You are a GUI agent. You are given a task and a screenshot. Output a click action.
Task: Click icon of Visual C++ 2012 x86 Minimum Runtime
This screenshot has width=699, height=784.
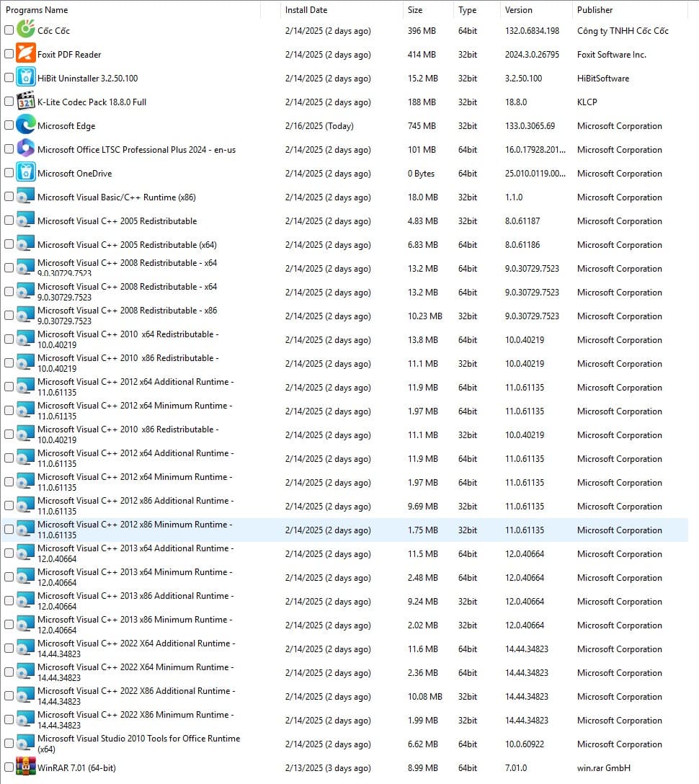tap(25, 529)
